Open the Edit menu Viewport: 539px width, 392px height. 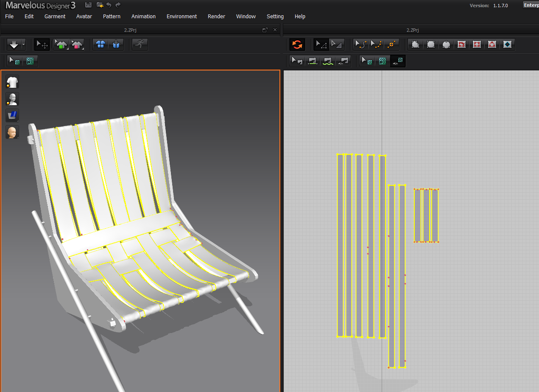[29, 16]
